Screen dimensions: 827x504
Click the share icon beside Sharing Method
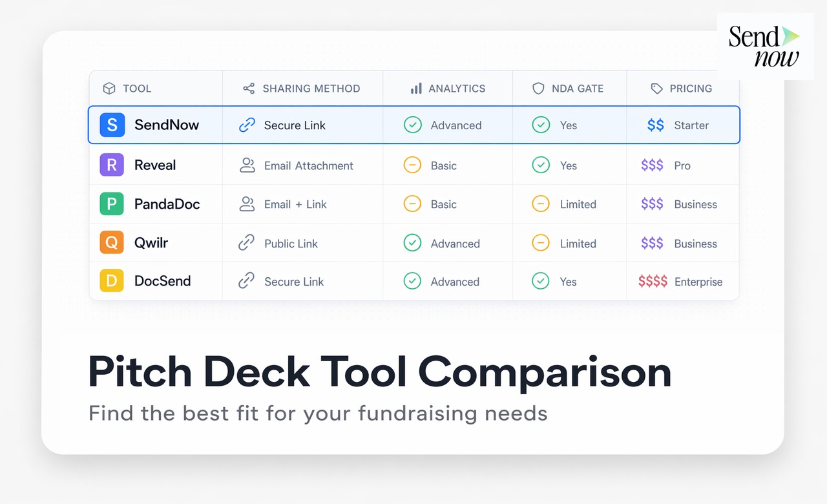[x=247, y=88]
